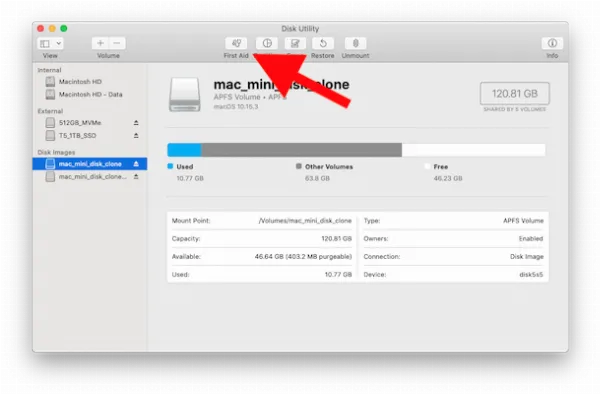Click the Internal section header
Viewport: 600px width, 394px height.
[x=49, y=70]
